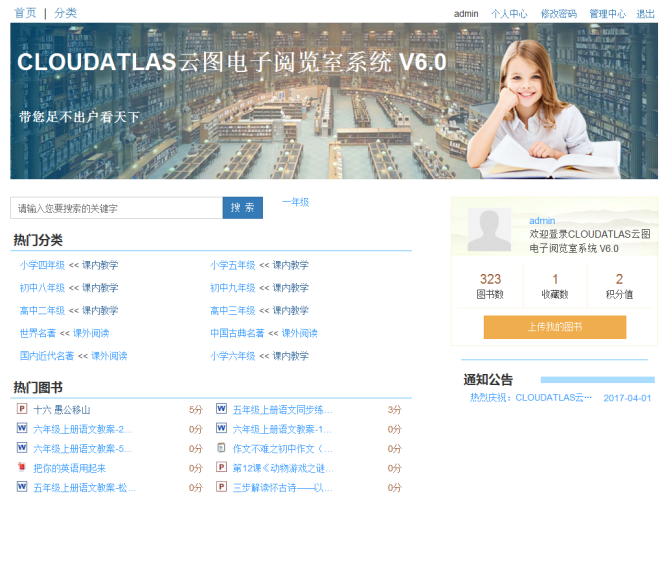The height and width of the screenshot is (561, 671).
Task: Open the 中国古典名著 category
Action: click(x=237, y=333)
